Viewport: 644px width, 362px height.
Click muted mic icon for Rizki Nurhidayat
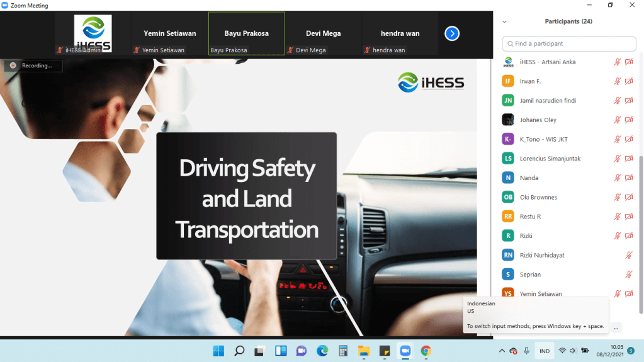click(x=628, y=255)
